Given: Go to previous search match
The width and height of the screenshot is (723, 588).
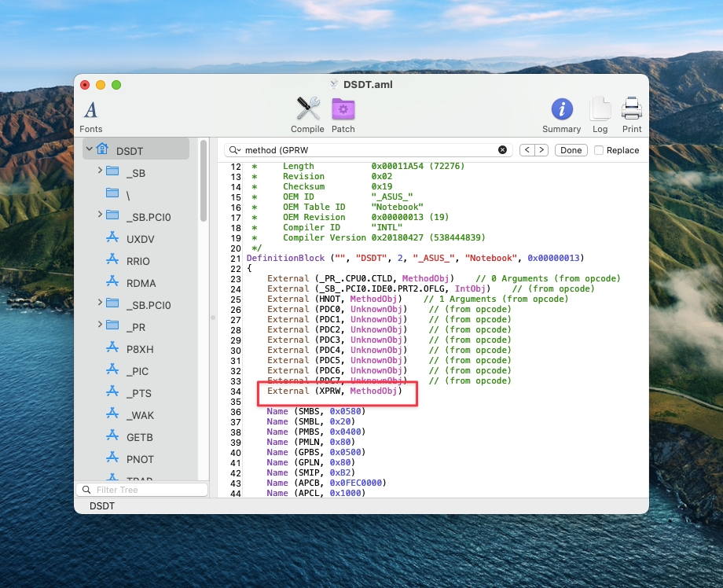Looking at the screenshot, I should 527,150.
